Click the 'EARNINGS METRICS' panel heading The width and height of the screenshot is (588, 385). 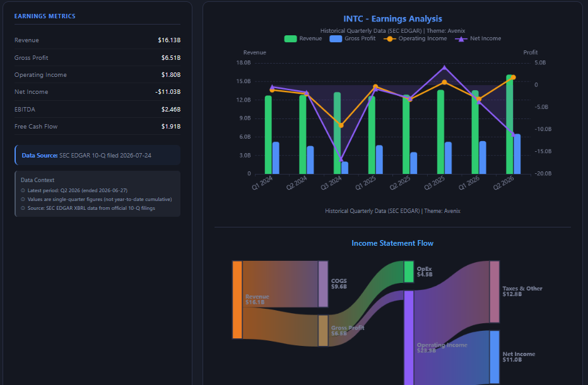[45, 16]
